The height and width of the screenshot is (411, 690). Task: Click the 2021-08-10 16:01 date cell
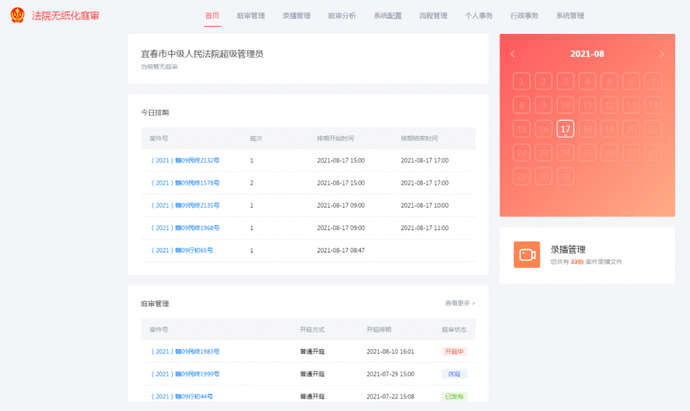[x=390, y=352]
